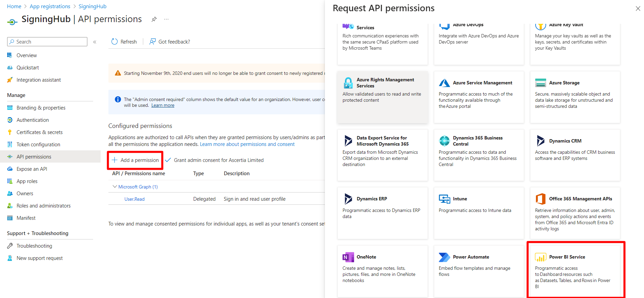This screenshot has width=644, height=298.
Task: Click the Intune icon
Action: (x=444, y=199)
